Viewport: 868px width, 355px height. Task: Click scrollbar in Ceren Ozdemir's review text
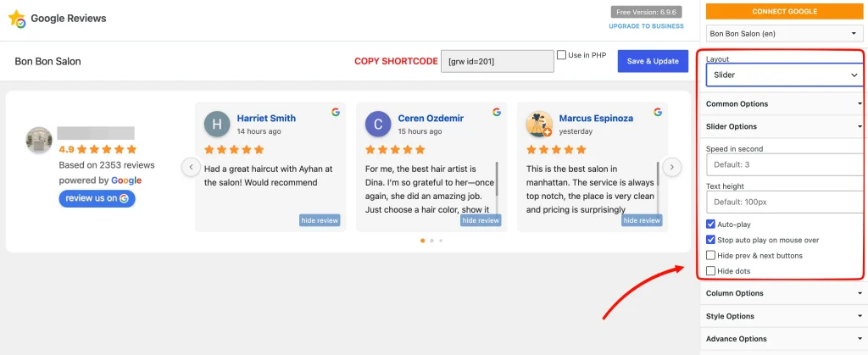[497, 179]
